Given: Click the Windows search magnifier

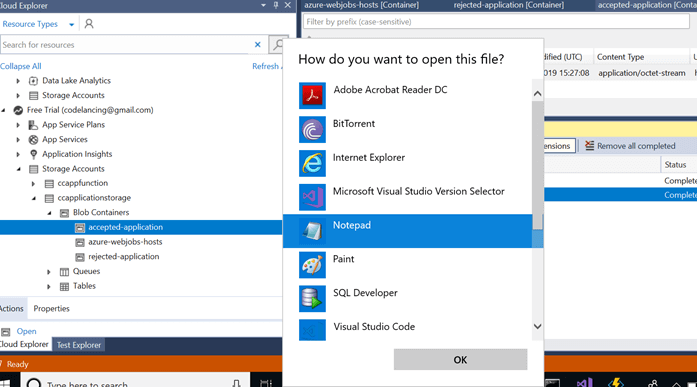Looking at the screenshot, I should click(34, 383).
